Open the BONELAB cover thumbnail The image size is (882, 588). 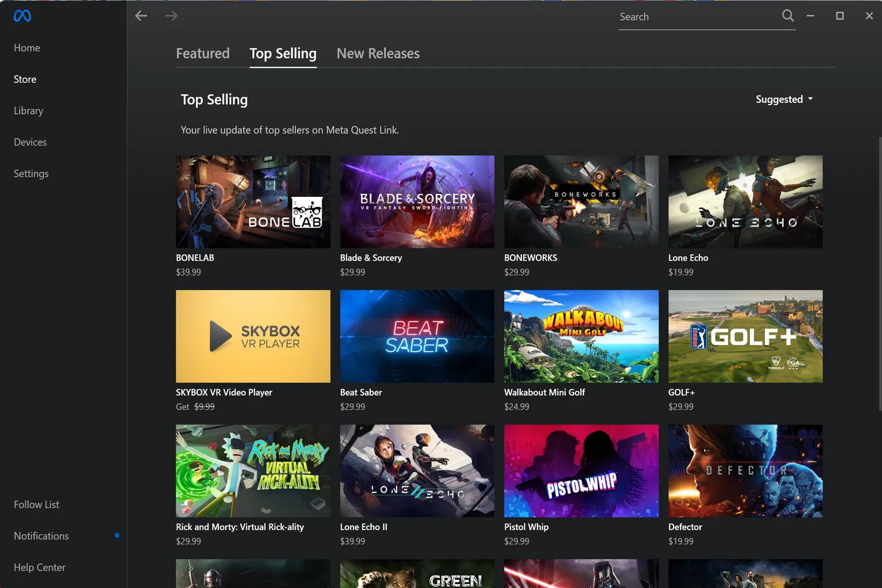point(253,202)
